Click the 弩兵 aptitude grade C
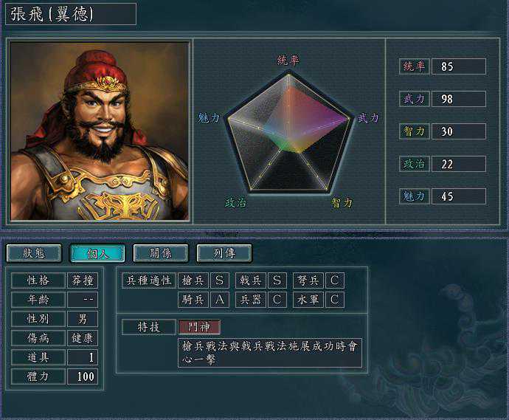The image size is (509, 420). tap(335, 280)
